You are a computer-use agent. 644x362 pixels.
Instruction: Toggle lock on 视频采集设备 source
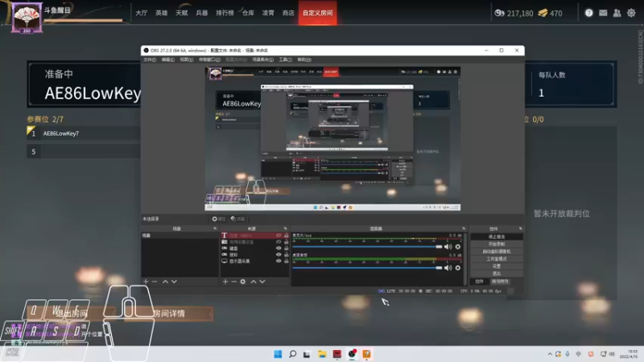click(287, 242)
